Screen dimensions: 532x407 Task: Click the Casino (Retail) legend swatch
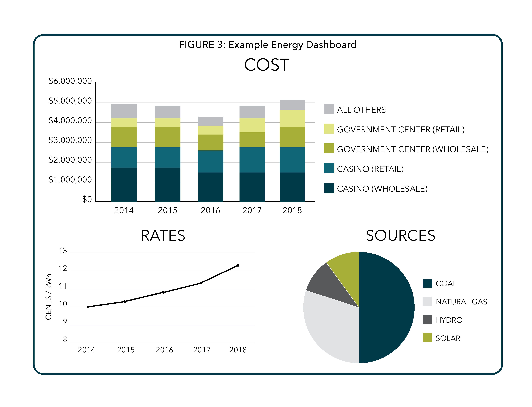click(329, 168)
